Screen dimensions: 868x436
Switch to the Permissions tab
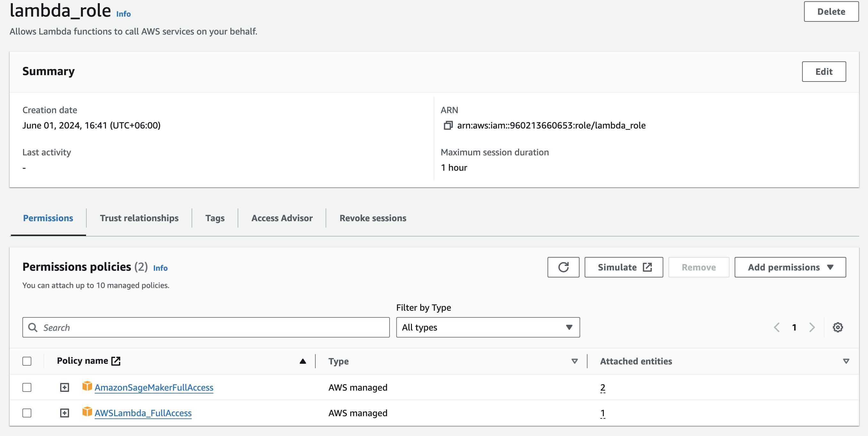48,218
